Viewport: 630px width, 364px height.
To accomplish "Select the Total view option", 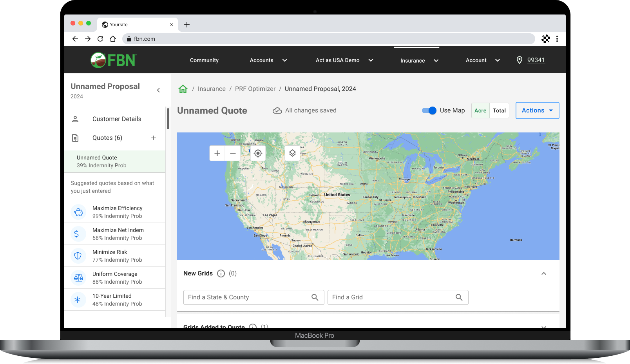I will [x=499, y=110].
